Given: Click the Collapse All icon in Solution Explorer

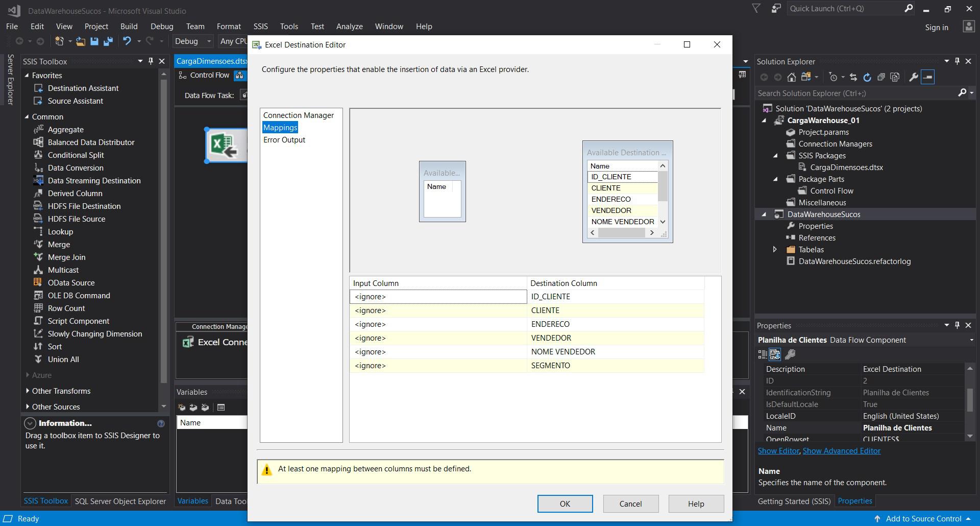Looking at the screenshot, I should [881, 77].
